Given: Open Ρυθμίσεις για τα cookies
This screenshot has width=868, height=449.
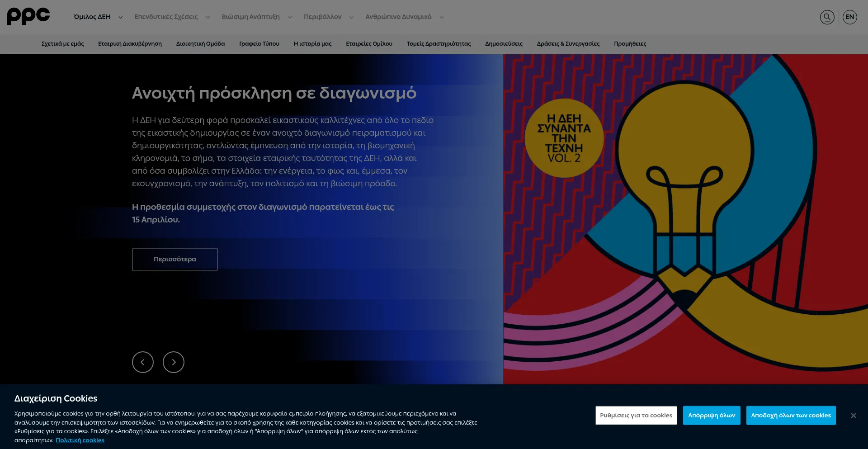Looking at the screenshot, I should pyautogui.click(x=636, y=416).
